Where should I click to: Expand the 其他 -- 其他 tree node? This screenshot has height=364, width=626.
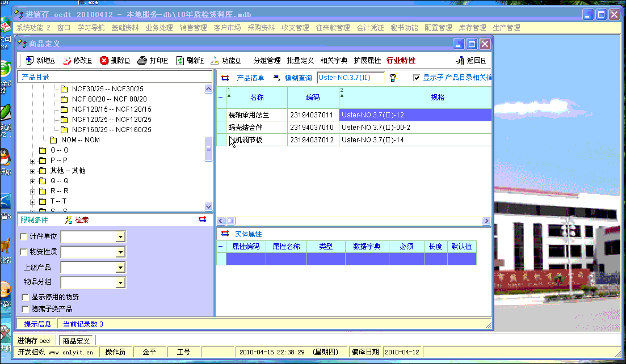pyautogui.click(x=33, y=171)
